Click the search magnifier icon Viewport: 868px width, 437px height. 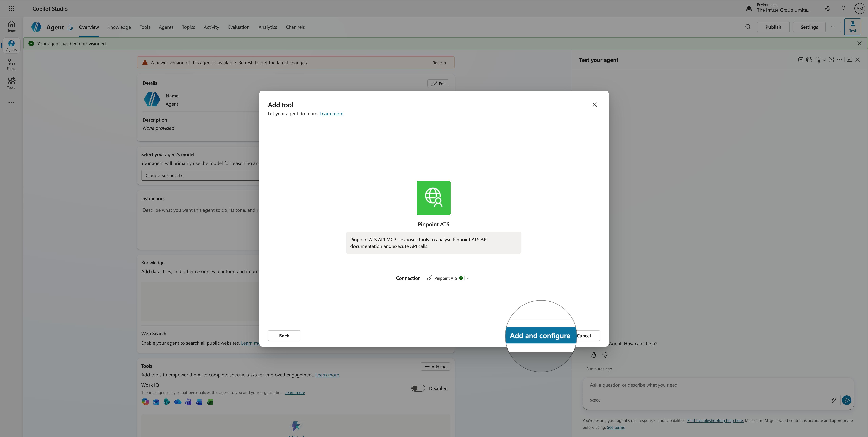click(x=748, y=27)
